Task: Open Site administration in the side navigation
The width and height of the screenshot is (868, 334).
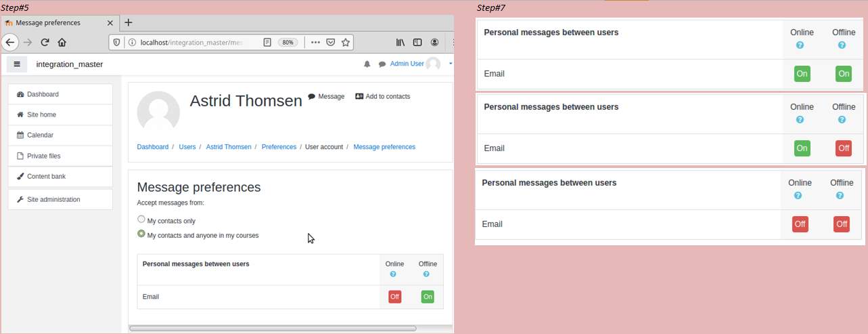Action: click(x=60, y=199)
